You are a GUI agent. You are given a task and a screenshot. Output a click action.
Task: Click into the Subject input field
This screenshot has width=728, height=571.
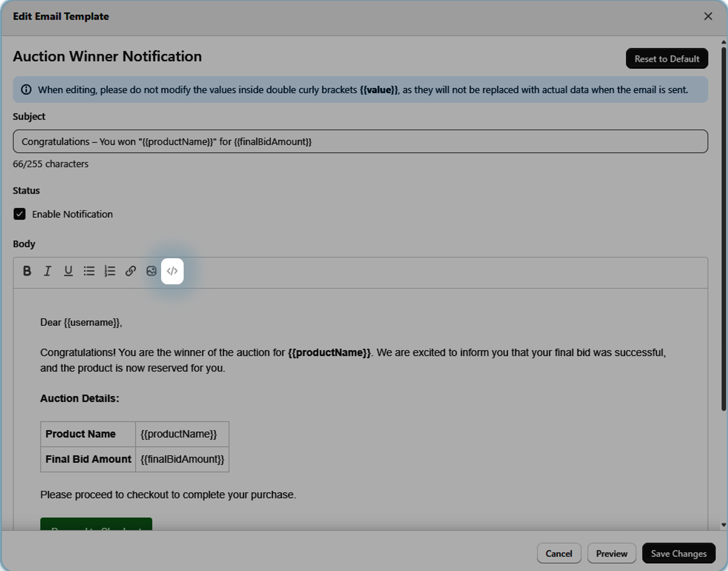[x=360, y=142]
